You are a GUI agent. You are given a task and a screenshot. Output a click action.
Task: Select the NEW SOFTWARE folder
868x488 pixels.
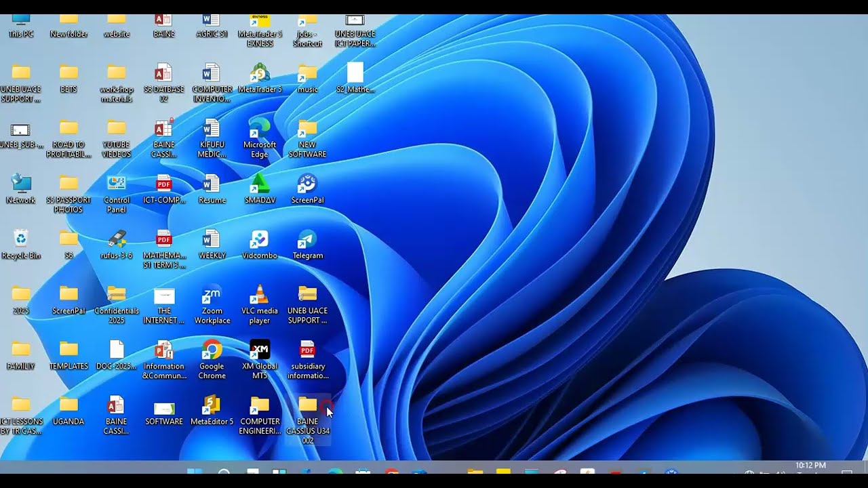pos(308,139)
